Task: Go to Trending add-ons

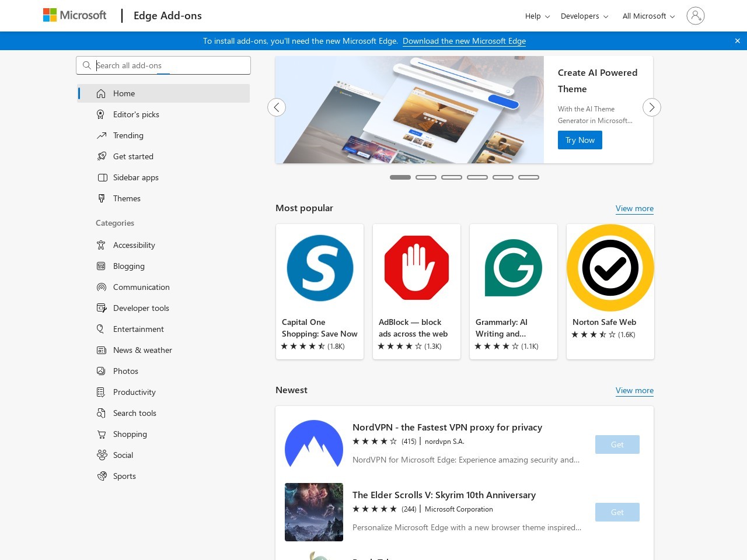Action: [163, 135]
